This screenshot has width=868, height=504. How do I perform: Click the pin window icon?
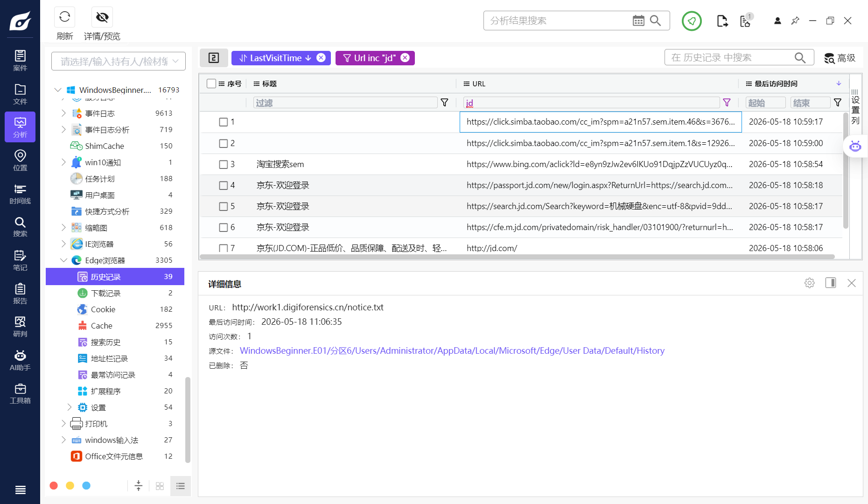[x=795, y=21]
